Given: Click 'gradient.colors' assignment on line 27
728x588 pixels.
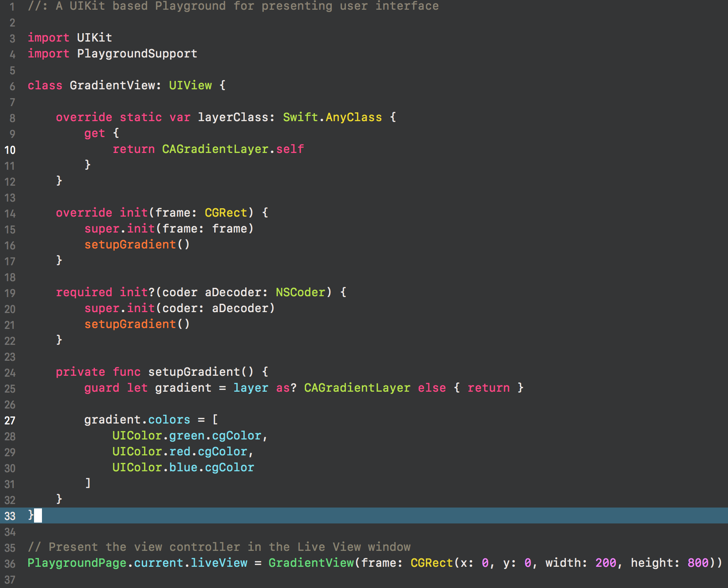Looking at the screenshot, I should pyautogui.click(x=137, y=420).
